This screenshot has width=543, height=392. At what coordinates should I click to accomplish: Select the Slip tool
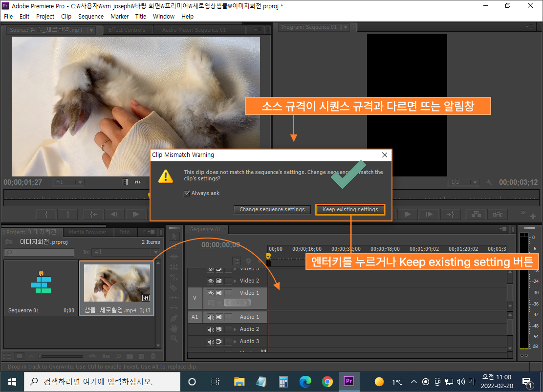coord(174,298)
